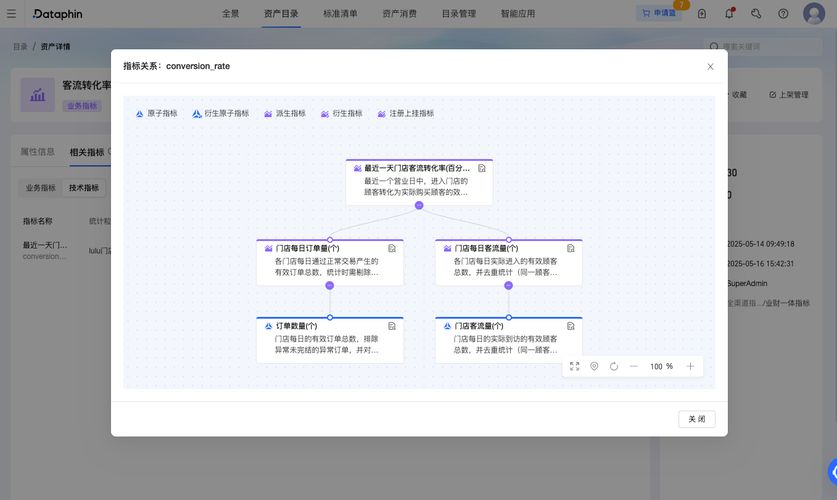The height and width of the screenshot is (500, 837).
Task: Open 智能应用 menu
Action: (518, 14)
